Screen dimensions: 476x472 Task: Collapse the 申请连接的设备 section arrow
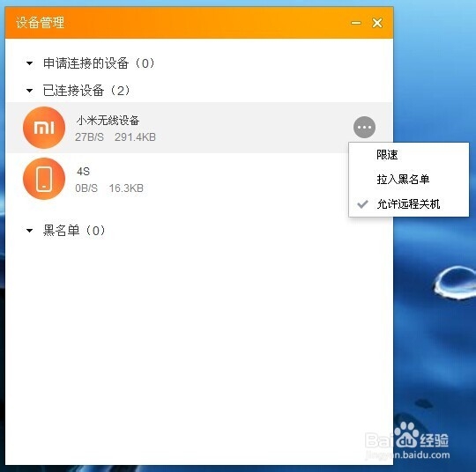pos(29,63)
